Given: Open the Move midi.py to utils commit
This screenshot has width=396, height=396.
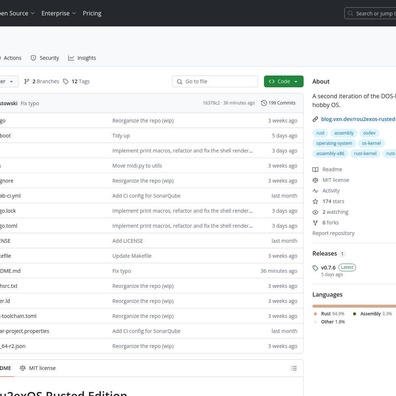Looking at the screenshot, I should click(137, 166).
